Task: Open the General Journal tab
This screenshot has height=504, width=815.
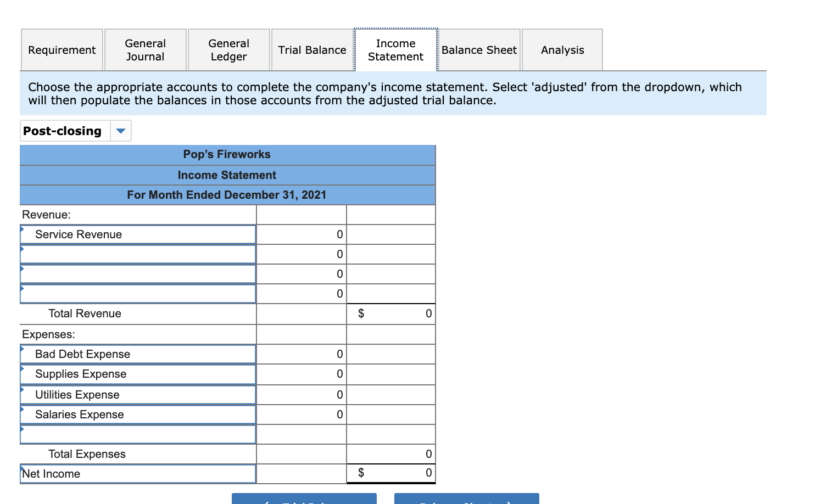Action: (x=145, y=49)
